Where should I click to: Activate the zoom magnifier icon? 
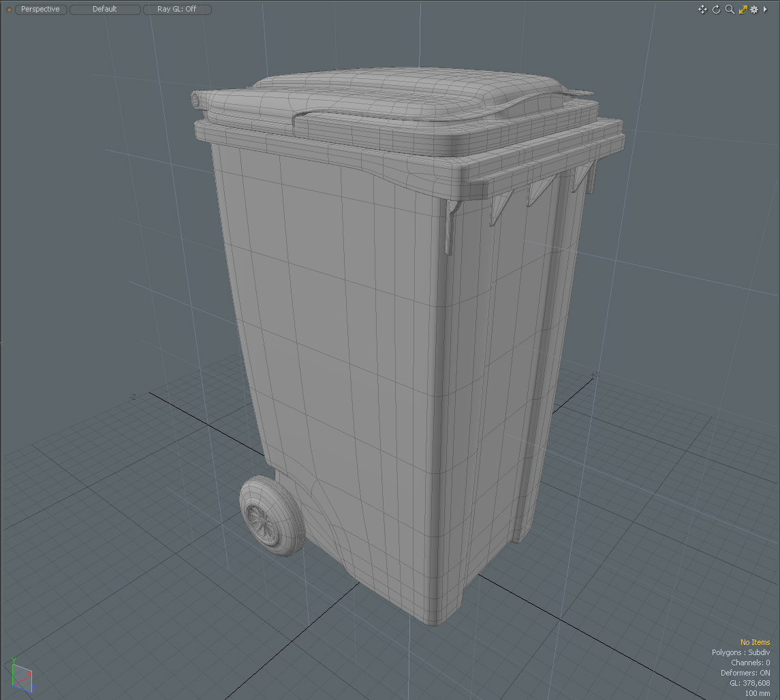729,9
